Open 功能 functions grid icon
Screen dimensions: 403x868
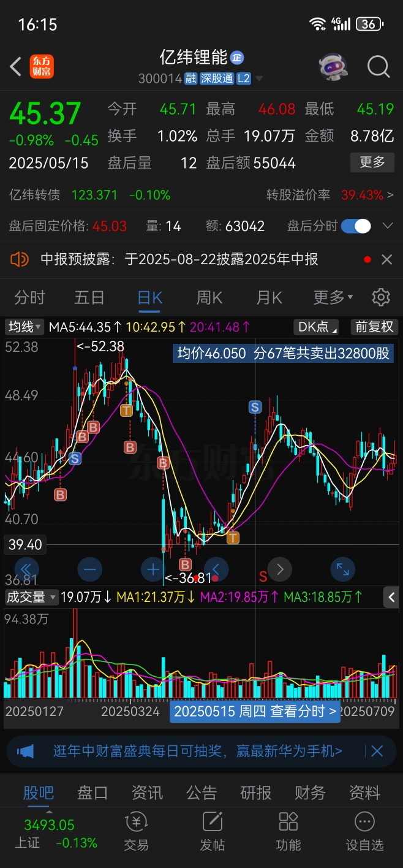point(288,831)
